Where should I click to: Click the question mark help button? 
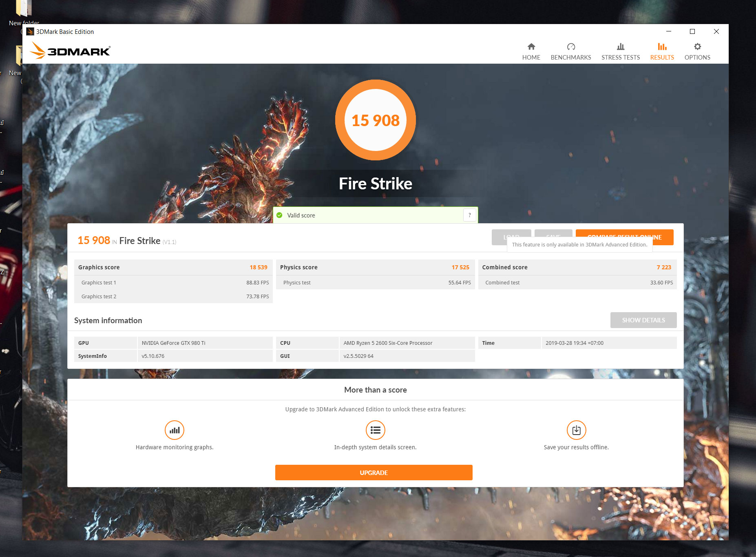click(469, 215)
